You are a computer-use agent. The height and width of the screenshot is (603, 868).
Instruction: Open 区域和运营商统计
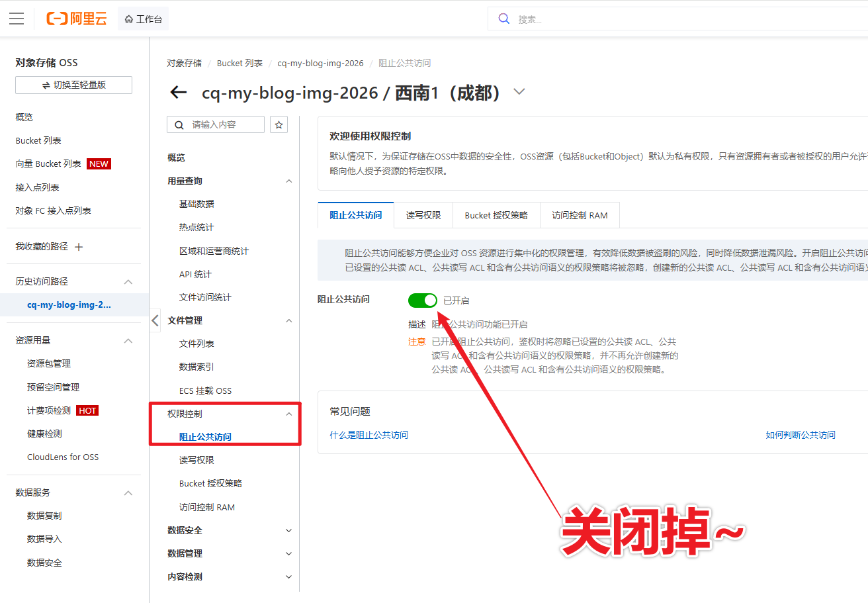(x=214, y=251)
